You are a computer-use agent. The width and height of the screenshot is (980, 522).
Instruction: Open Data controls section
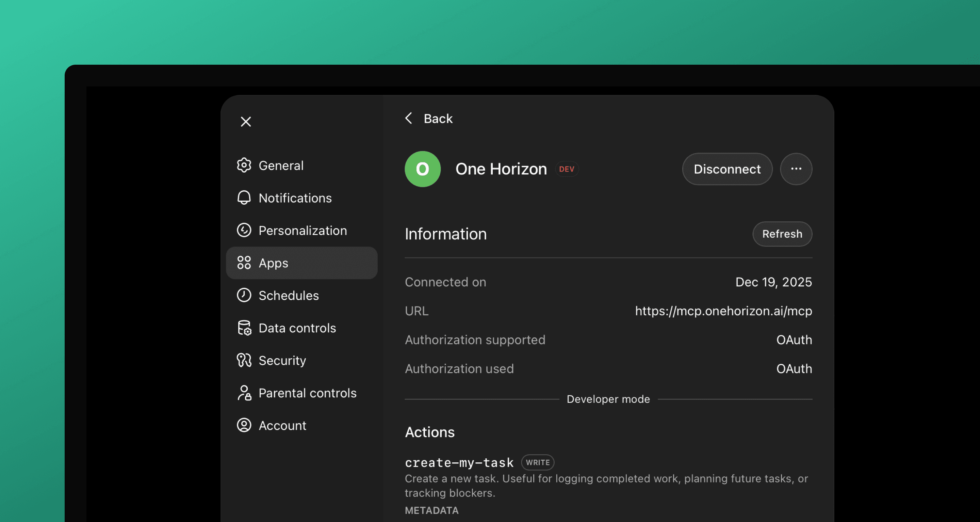pos(302,328)
